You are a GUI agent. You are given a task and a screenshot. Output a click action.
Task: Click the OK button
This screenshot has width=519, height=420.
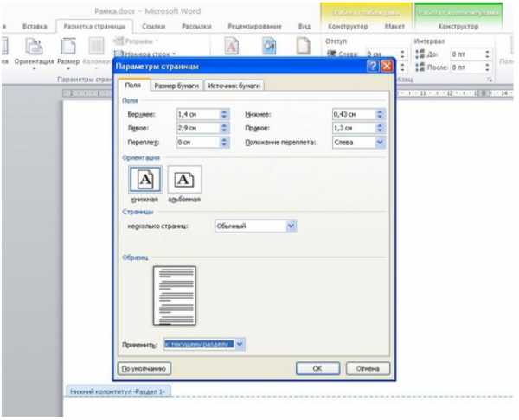317,368
